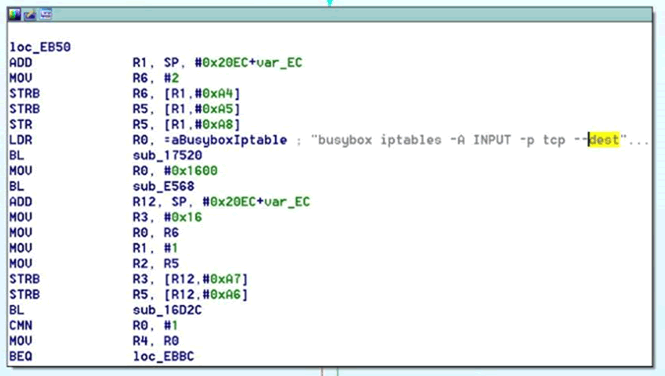Click the CMN instruction mnemonic

coord(21,326)
